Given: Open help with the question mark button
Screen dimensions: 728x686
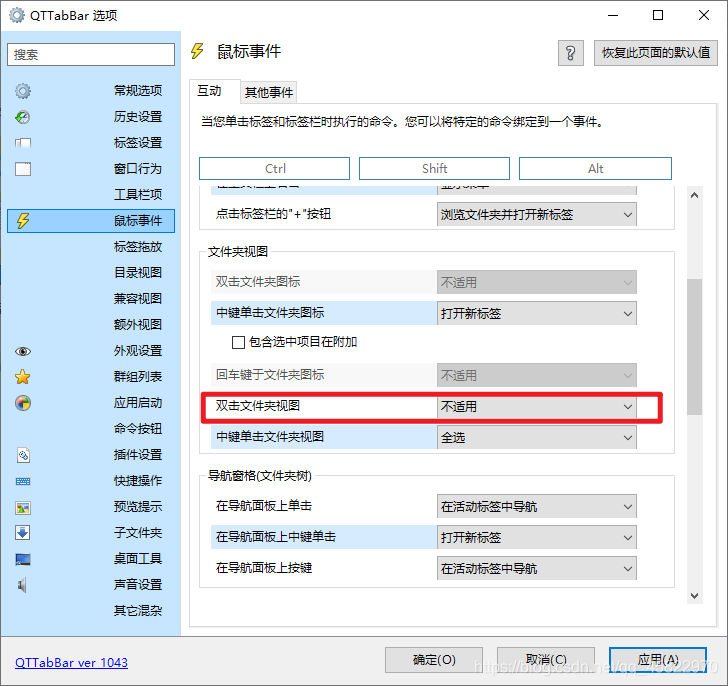Looking at the screenshot, I should 571,53.
